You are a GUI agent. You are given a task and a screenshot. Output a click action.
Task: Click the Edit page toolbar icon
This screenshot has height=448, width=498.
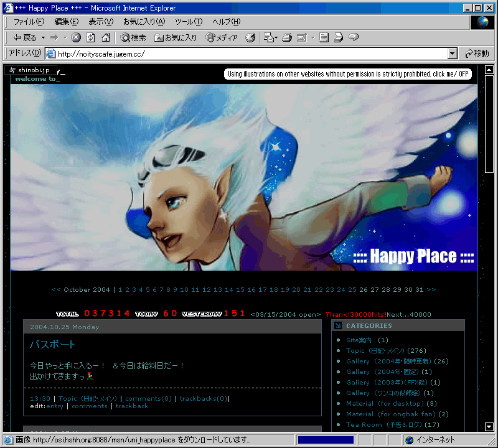pos(302,38)
